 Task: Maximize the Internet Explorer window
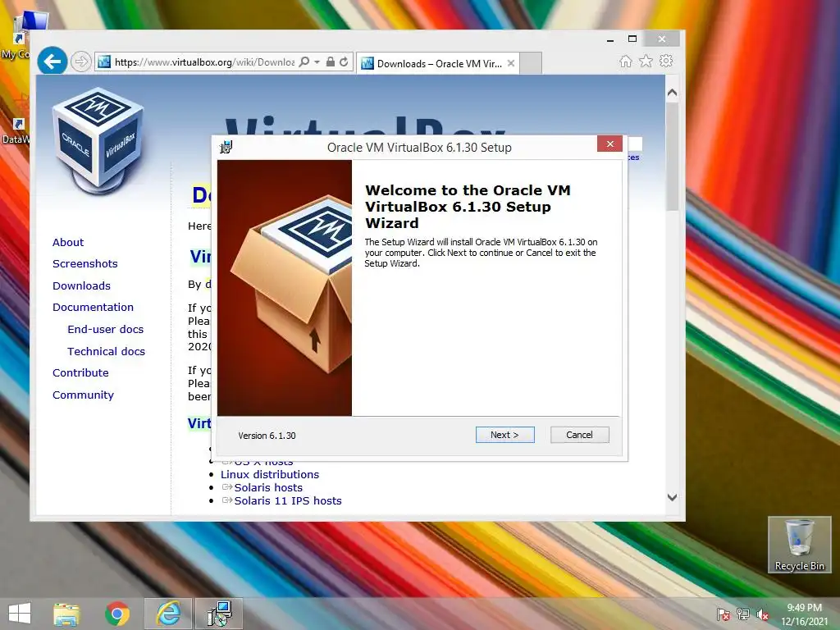[x=632, y=39]
